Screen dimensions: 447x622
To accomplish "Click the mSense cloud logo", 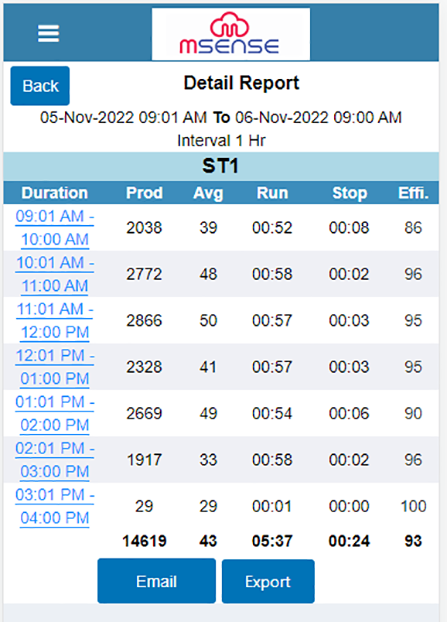I will click(230, 34).
